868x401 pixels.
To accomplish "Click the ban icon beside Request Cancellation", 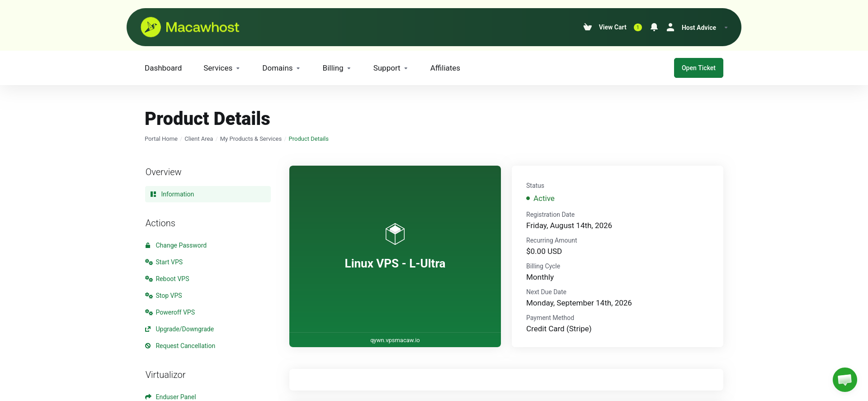I will pyautogui.click(x=148, y=346).
